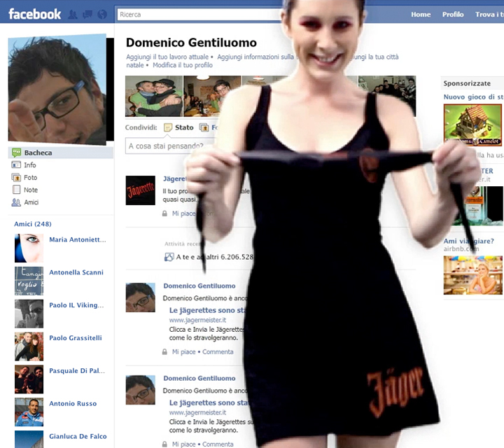Click the airbnb ad image
Image resolution: width=504 pixels, height=448 pixels.
click(472, 275)
